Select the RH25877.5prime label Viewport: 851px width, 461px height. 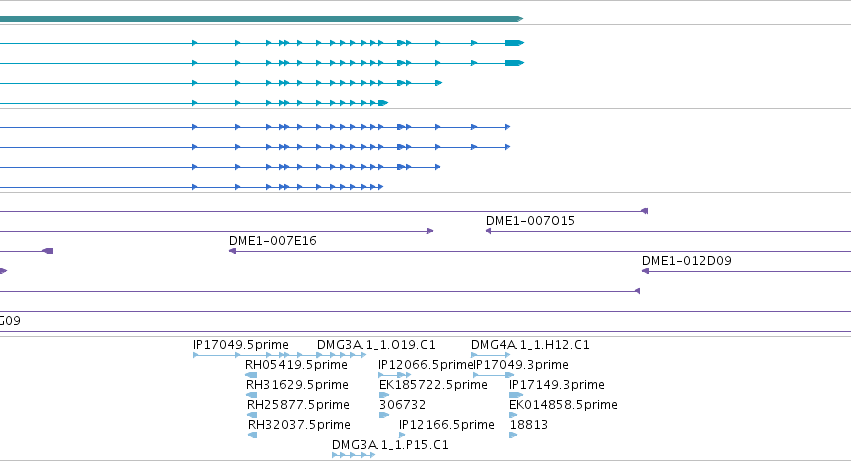298,405
